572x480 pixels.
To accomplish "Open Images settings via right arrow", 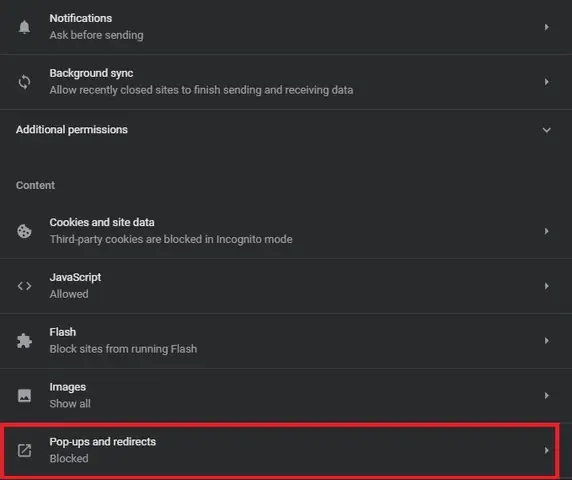I will pyautogui.click(x=546, y=395).
